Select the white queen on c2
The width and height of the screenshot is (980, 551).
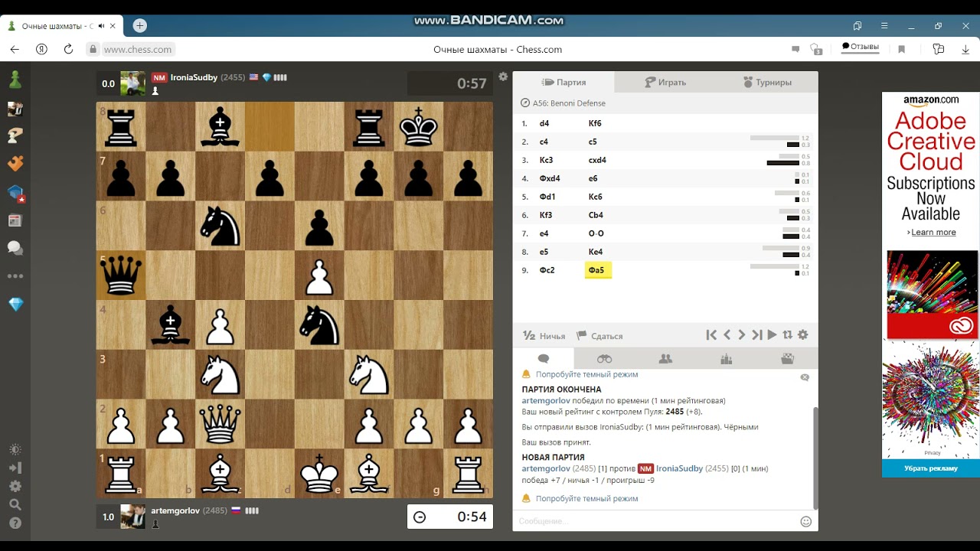pyautogui.click(x=220, y=424)
